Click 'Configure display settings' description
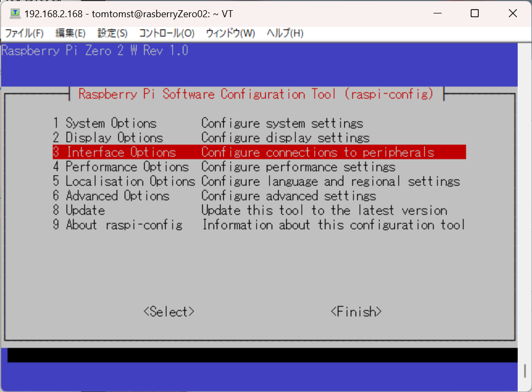532x392 pixels. [x=285, y=138]
